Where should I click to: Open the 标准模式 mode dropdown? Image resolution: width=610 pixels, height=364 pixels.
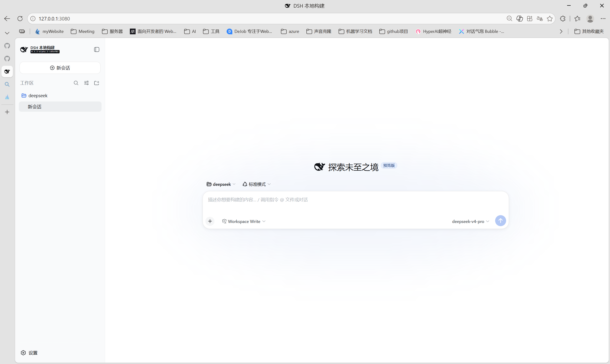257,184
